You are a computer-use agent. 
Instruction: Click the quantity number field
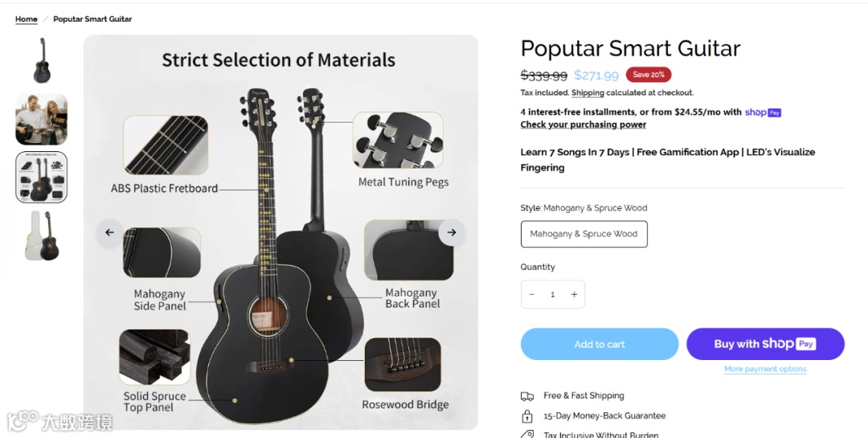(553, 295)
